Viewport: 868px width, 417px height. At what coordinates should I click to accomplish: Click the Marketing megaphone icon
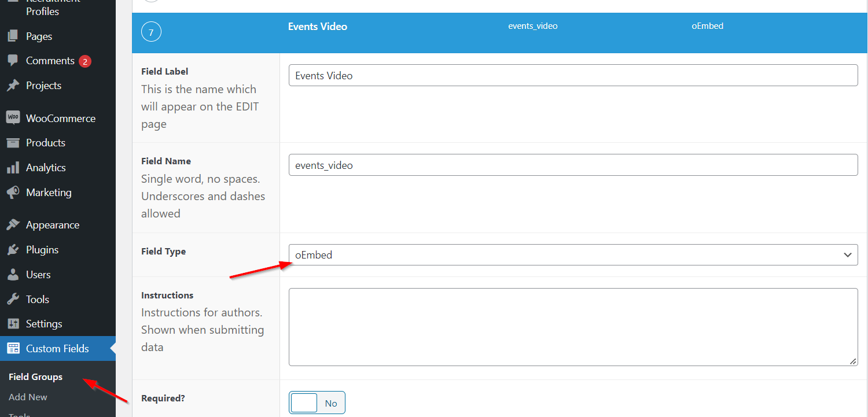click(x=13, y=193)
